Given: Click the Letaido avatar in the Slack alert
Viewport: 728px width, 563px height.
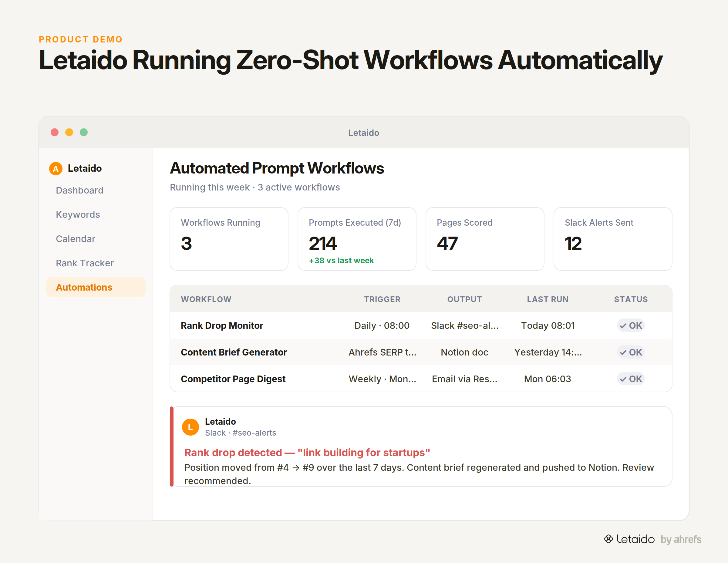Looking at the screenshot, I should [x=190, y=427].
